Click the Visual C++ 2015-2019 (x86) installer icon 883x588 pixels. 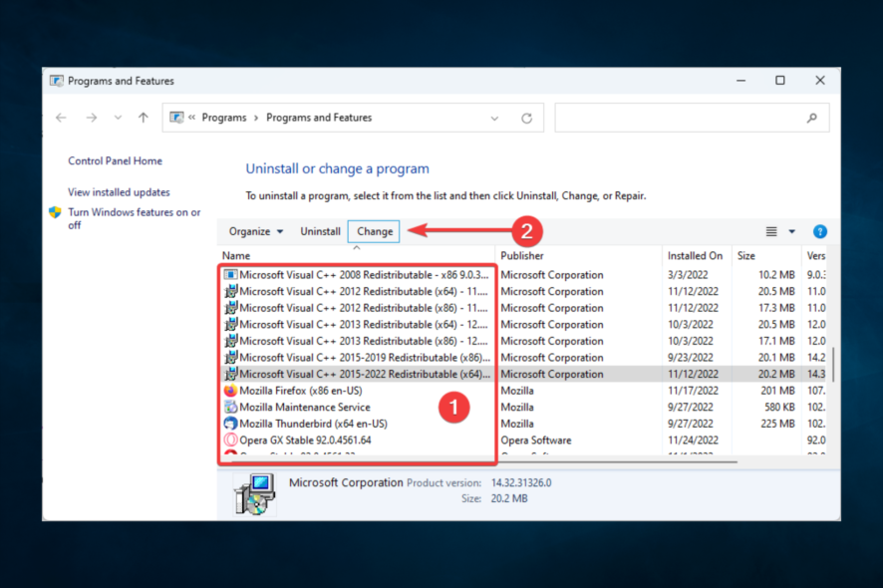[x=230, y=357]
